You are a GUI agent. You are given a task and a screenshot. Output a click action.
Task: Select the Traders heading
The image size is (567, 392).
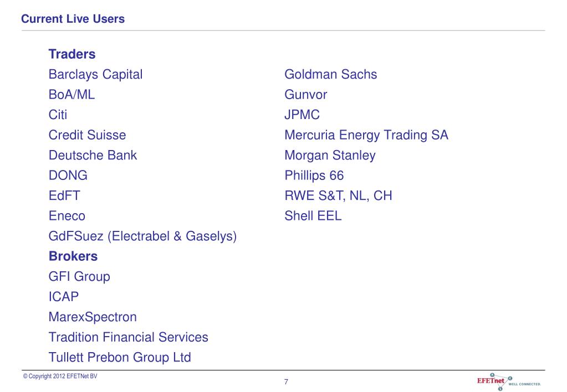(72, 54)
